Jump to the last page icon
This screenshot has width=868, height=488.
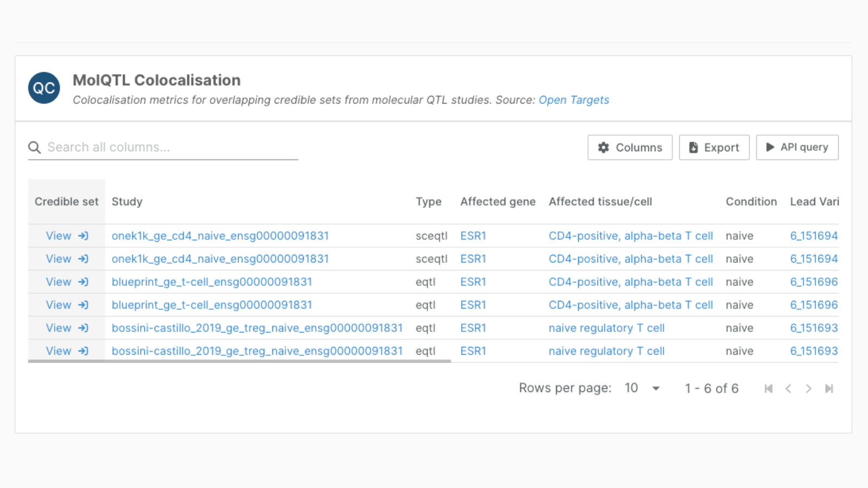[829, 388]
